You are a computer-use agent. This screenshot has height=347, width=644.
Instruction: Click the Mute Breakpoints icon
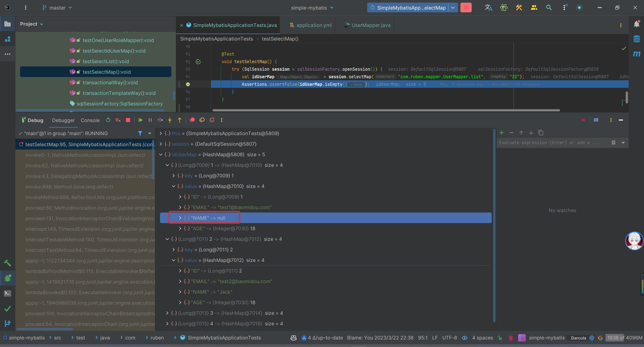[202, 120]
